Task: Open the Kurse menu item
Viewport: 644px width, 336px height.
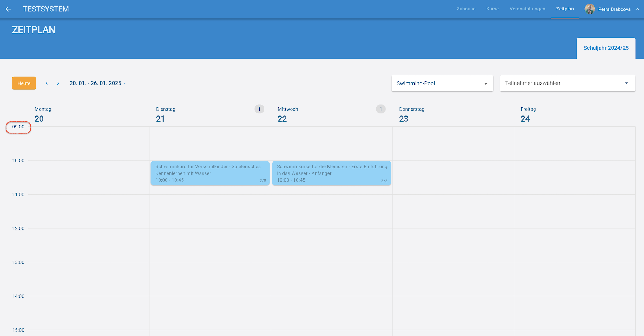Action: tap(492, 9)
